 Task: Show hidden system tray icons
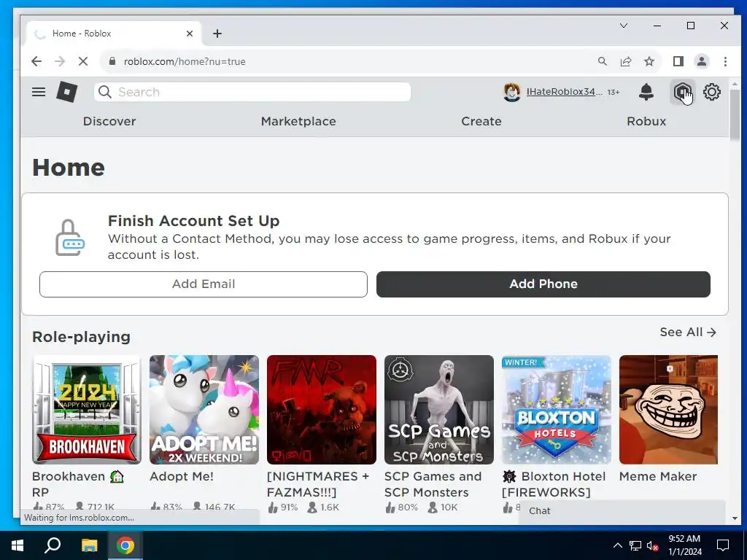[x=617, y=545]
